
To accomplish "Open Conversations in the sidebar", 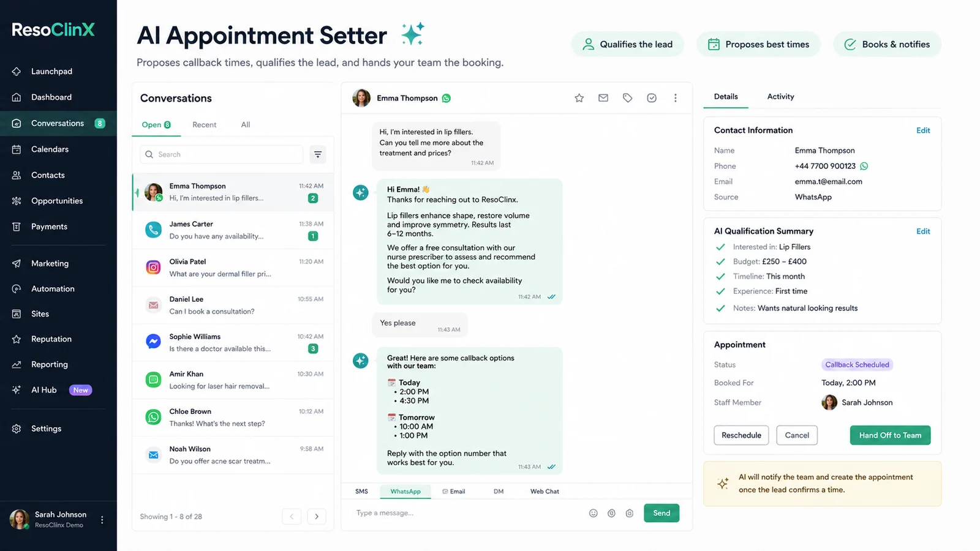I will click(x=58, y=123).
